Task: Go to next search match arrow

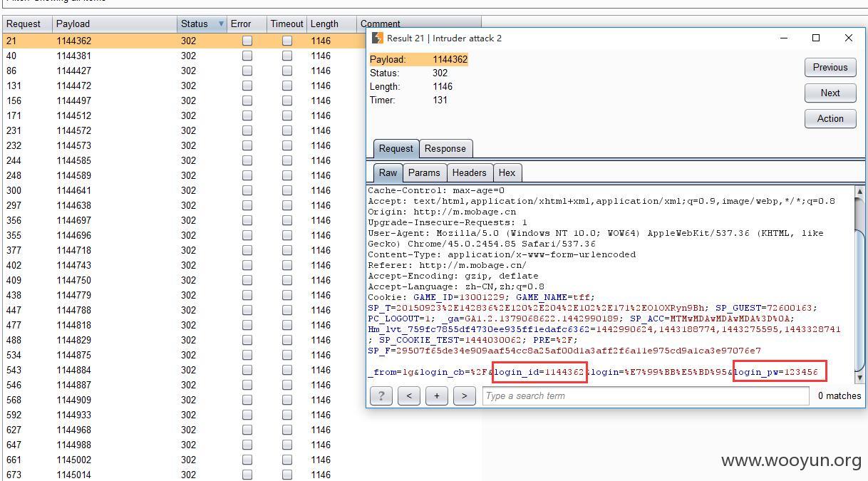Action: coord(465,395)
